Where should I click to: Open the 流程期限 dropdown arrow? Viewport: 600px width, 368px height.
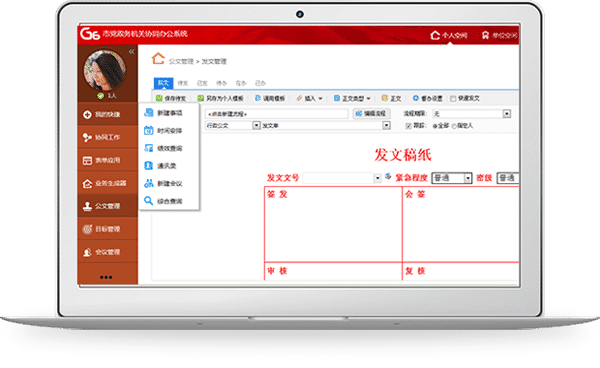point(507,114)
